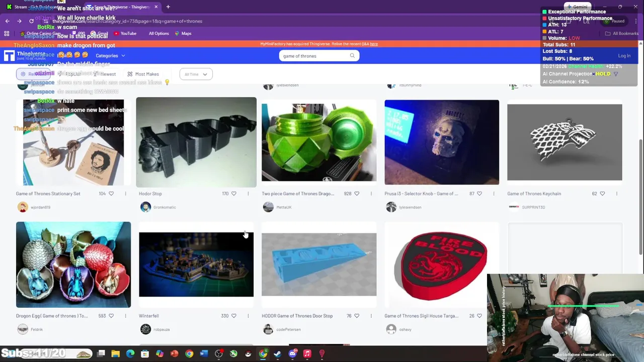The height and width of the screenshot is (362, 644).
Task: Open the green dragon egg thumbnail
Action: click(x=319, y=142)
